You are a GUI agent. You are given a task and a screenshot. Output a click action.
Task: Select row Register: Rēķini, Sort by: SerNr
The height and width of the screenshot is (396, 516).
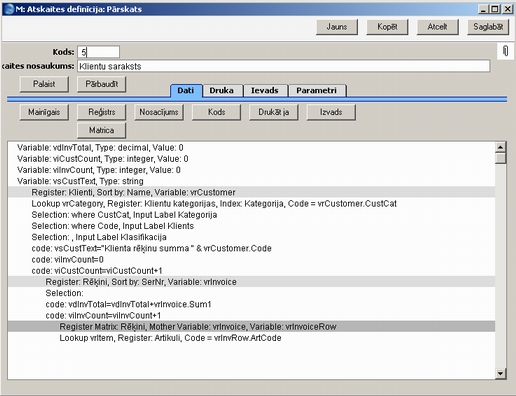click(251, 282)
